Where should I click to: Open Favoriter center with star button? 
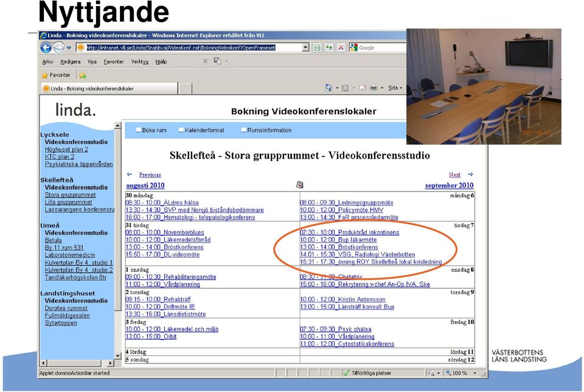click(56, 75)
